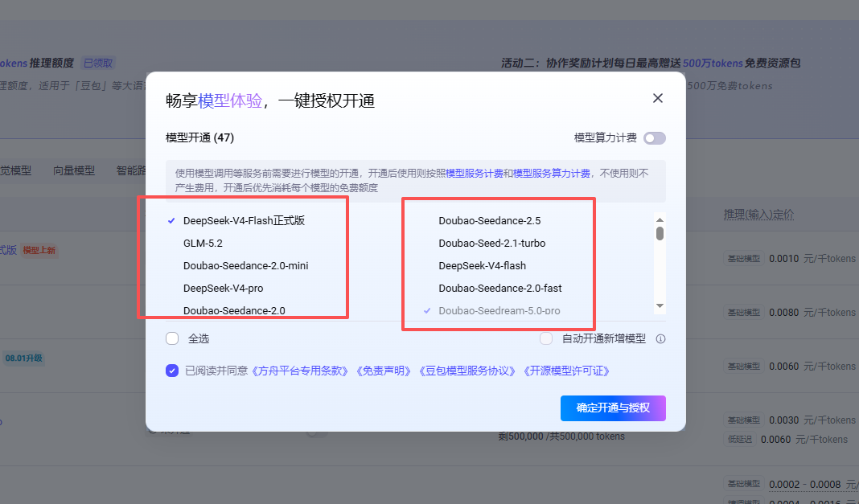Select DeepSeek-V4-flash model in right column
This screenshot has height=504, width=859.
(482, 265)
